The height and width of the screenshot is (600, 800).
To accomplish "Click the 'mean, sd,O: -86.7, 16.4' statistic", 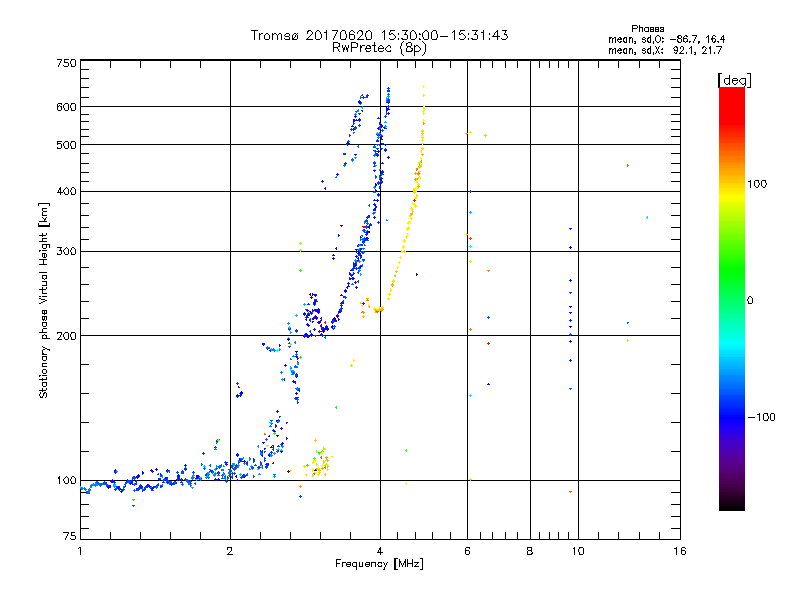I will tap(666, 39).
